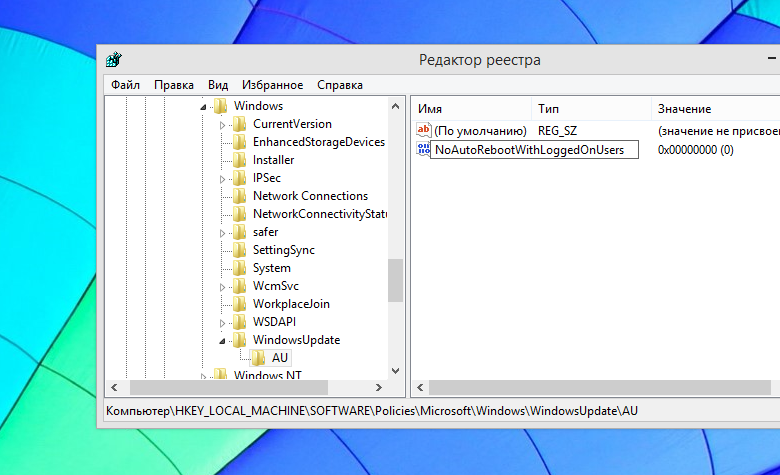
Task: Click the Network Connections folder icon
Action: tap(239, 196)
